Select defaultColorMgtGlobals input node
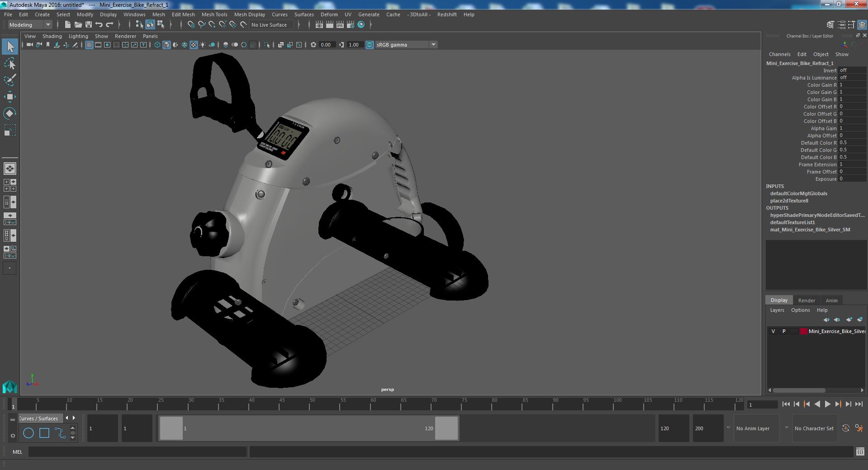 click(798, 193)
